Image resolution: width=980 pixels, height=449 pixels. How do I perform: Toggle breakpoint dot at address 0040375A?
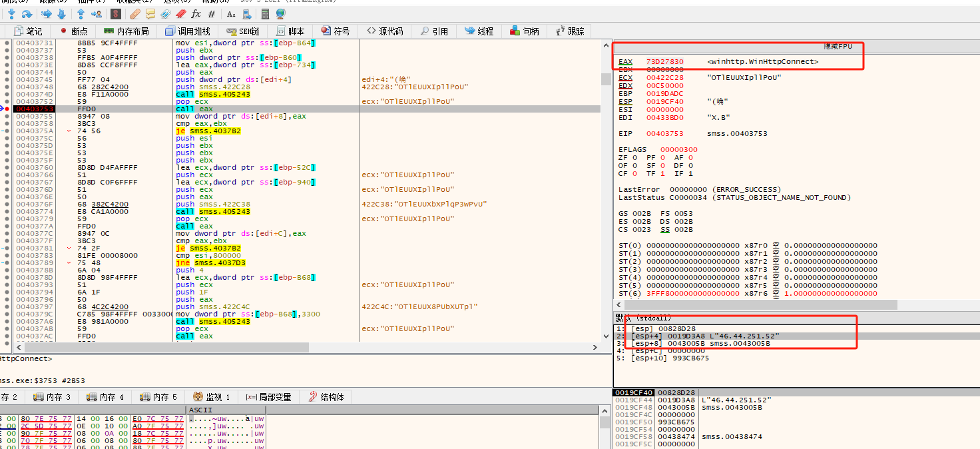[7, 131]
